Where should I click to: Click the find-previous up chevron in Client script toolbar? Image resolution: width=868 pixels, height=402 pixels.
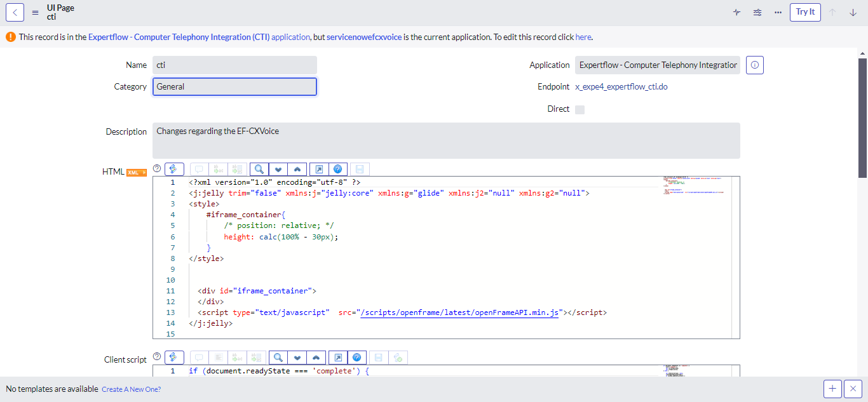point(316,358)
